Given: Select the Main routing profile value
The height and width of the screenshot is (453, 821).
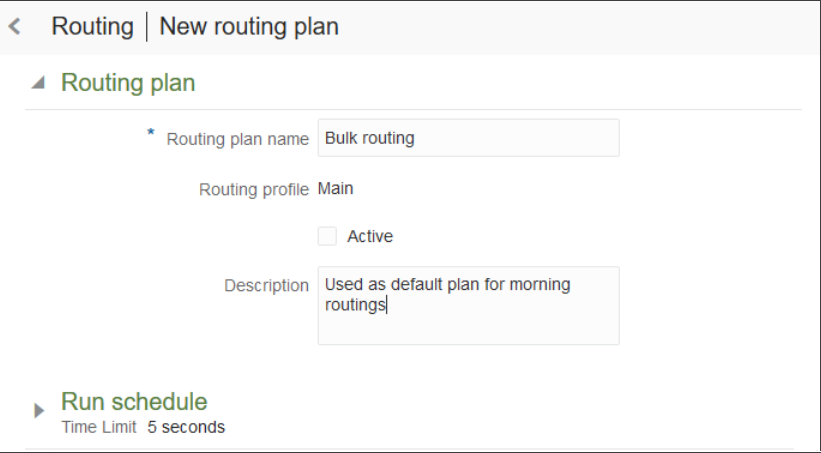Looking at the screenshot, I should coord(335,187).
